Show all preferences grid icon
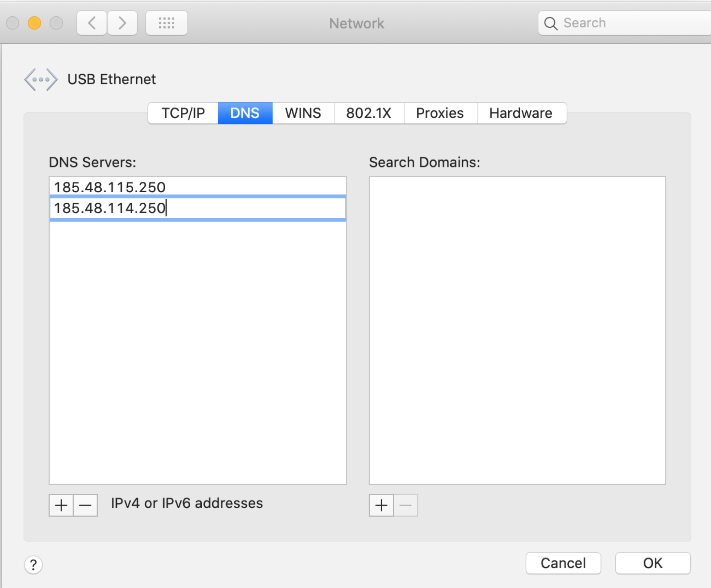Viewport: 711px width, 588px height. (166, 23)
